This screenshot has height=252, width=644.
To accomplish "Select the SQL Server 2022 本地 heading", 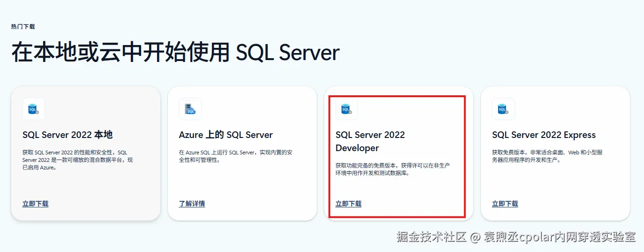I will (x=67, y=135).
